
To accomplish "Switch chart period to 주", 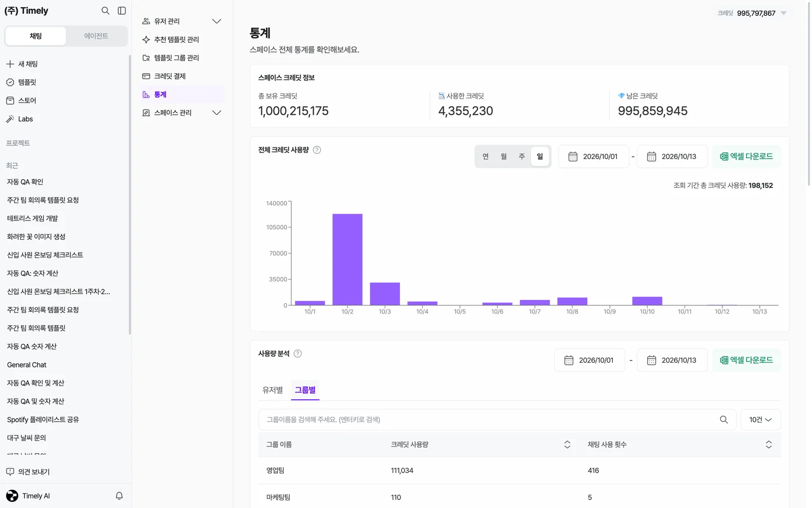I will pyautogui.click(x=522, y=156).
